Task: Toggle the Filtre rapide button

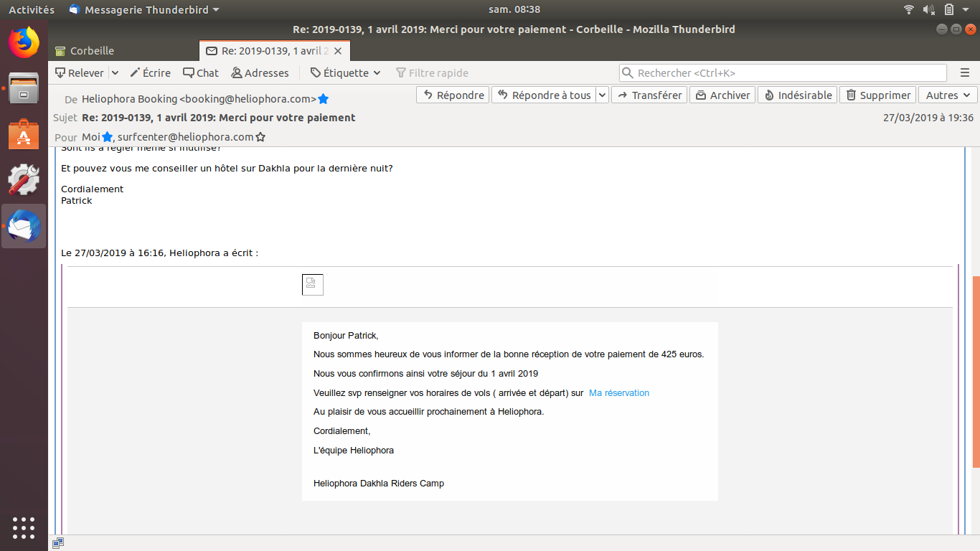Action: 432,72
